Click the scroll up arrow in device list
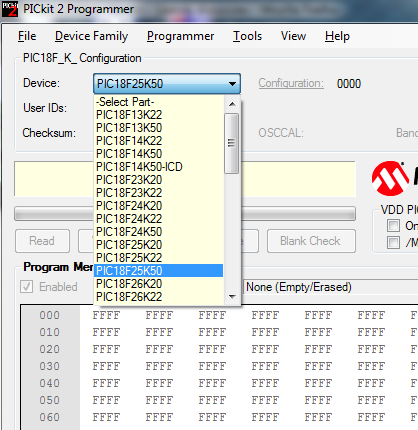418x430 pixels. pyautogui.click(x=232, y=104)
